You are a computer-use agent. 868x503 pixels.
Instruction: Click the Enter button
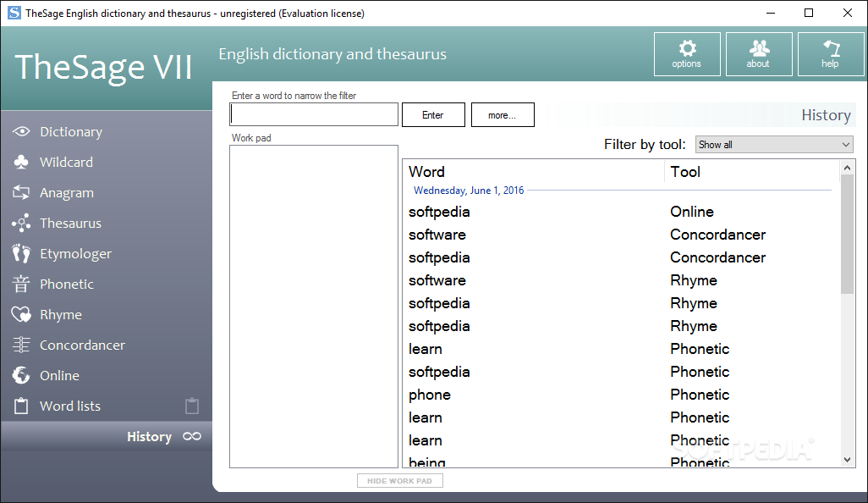[x=433, y=114]
